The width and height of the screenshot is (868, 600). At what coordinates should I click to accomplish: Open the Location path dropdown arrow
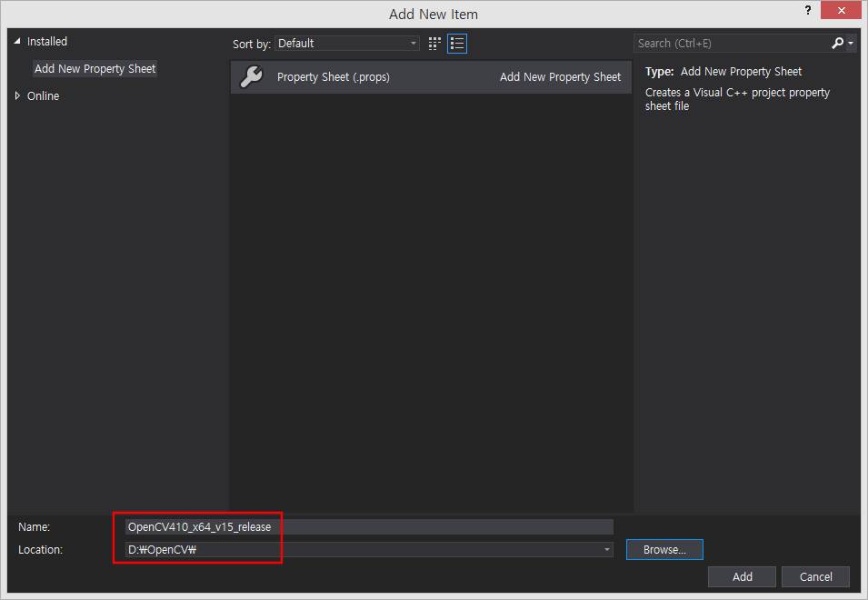[x=606, y=550]
